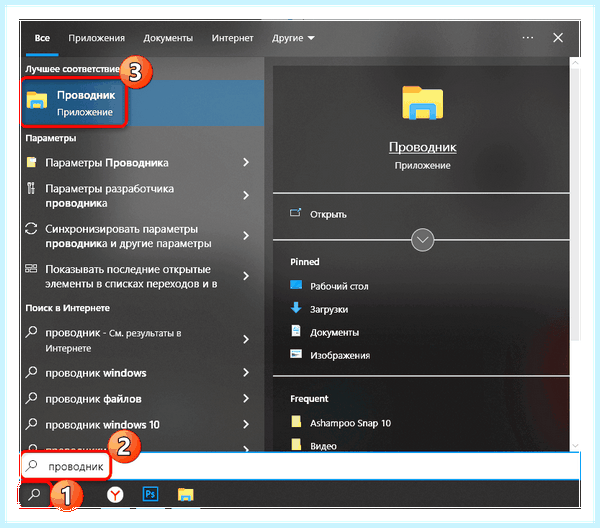Open frequent Видео folder

pyautogui.click(x=323, y=446)
